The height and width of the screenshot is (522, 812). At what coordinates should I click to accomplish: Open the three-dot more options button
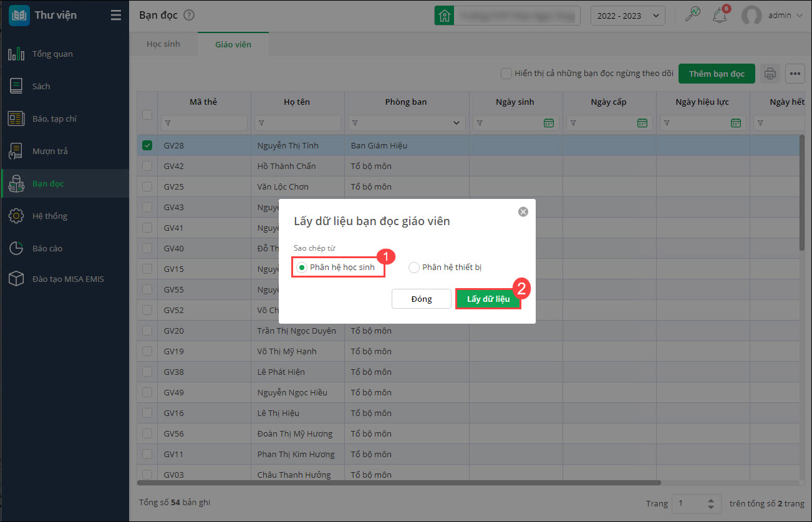pyautogui.click(x=795, y=74)
